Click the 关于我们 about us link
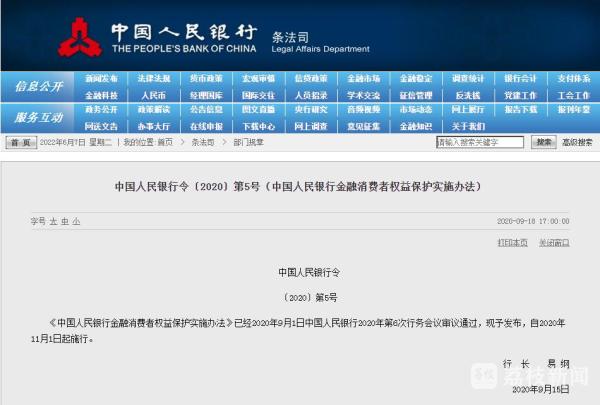 point(468,127)
